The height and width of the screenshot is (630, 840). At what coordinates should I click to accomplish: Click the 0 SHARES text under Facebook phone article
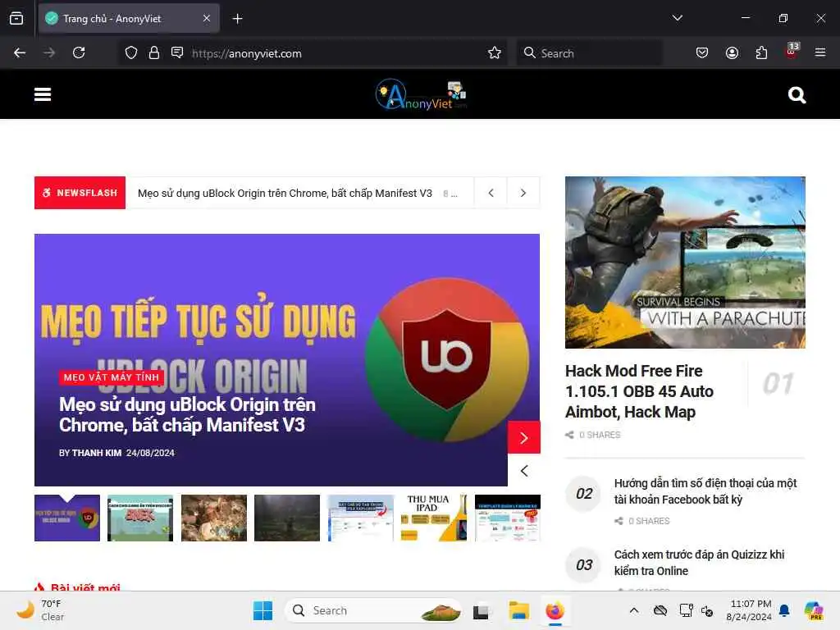(649, 521)
